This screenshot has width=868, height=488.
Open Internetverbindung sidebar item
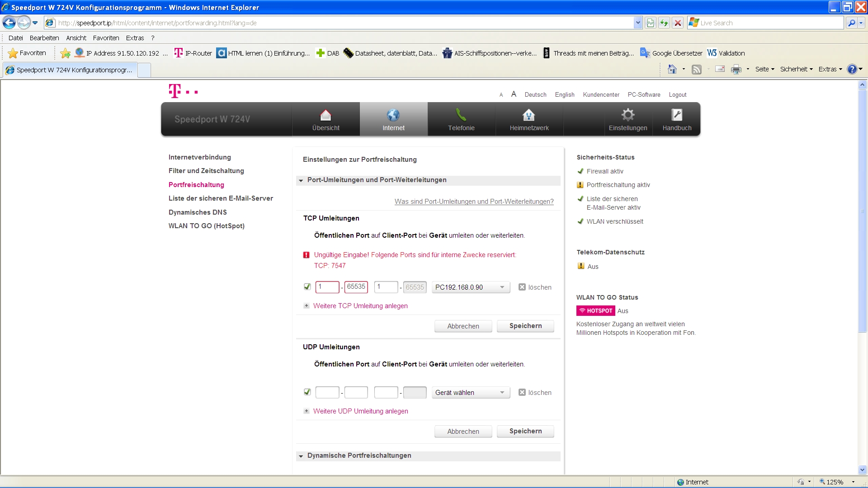pyautogui.click(x=199, y=157)
